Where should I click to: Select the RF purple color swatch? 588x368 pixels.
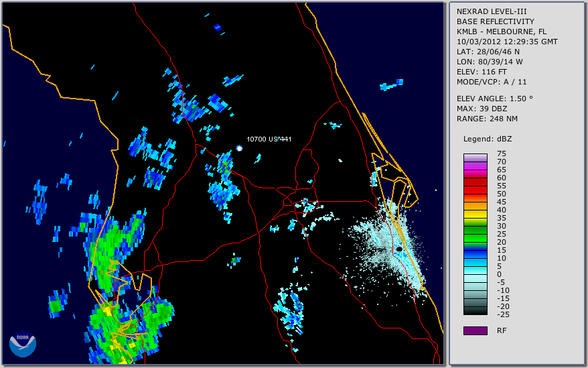click(475, 330)
